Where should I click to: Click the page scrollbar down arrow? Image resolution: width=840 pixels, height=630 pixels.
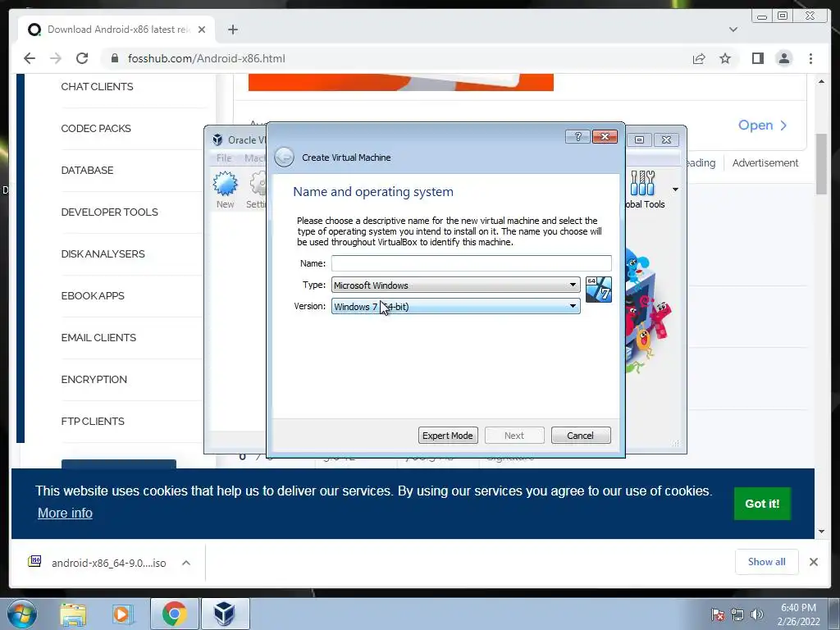pyautogui.click(x=821, y=532)
